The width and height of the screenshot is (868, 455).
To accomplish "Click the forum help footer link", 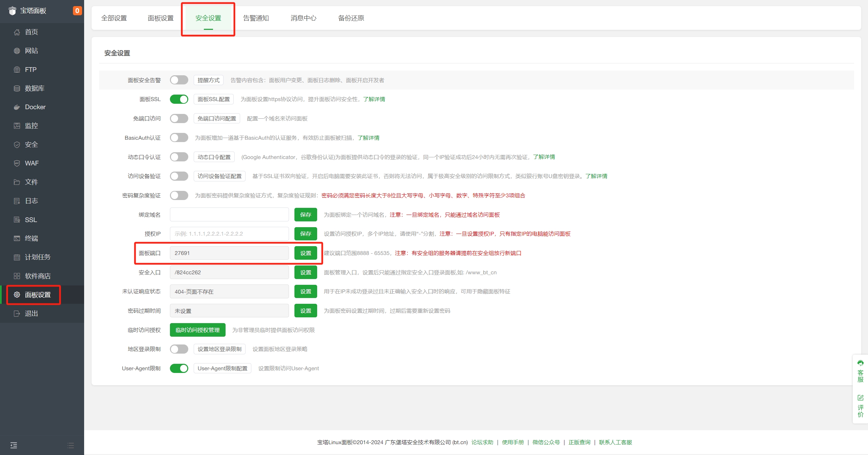I will 482,442.
